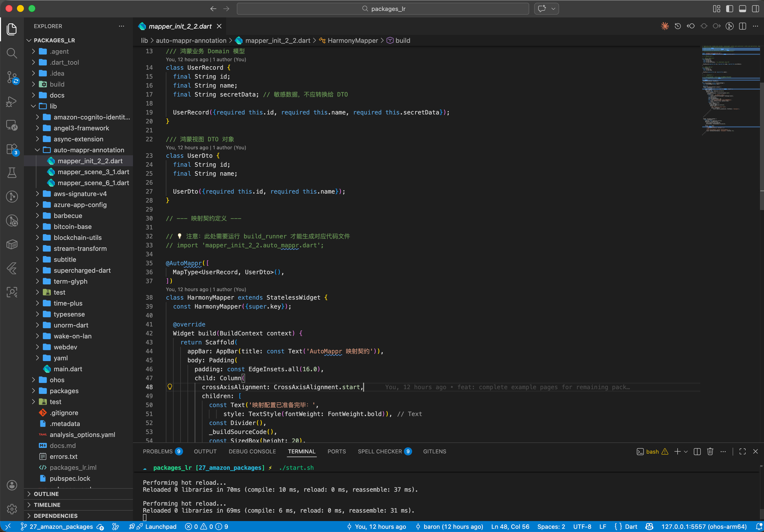Image resolution: width=764 pixels, height=532 pixels.
Task: Switch to the SPELL CHECKER tab
Action: click(385, 451)
